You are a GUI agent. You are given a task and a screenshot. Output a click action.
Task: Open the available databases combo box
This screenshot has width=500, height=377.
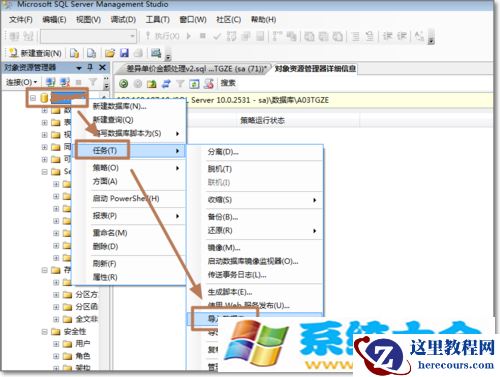pos(88,36)
